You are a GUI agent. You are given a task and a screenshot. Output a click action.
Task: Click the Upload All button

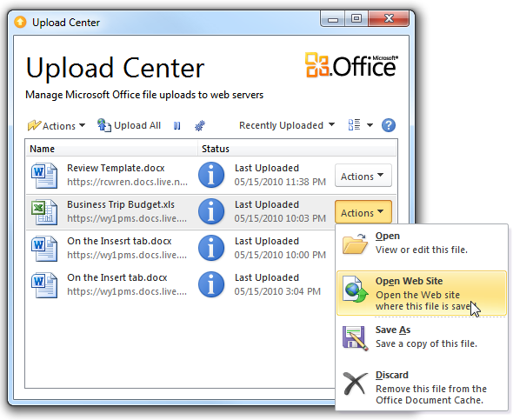[x=129, y=125]
